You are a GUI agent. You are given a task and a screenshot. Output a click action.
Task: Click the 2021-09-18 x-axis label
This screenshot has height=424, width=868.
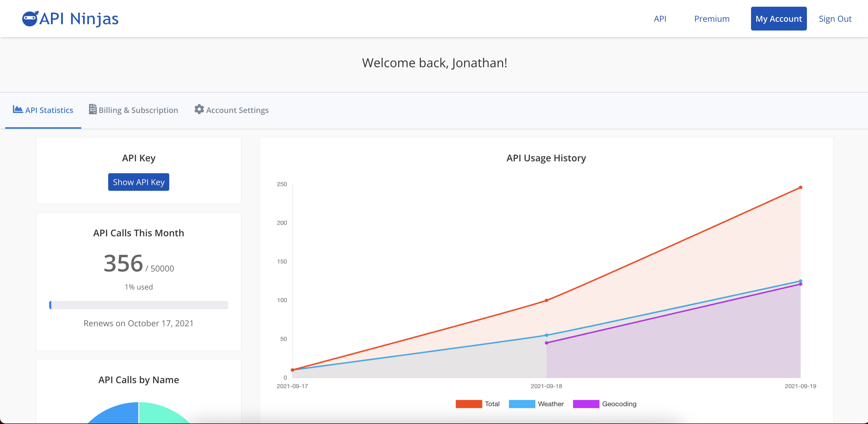[547, 386]
